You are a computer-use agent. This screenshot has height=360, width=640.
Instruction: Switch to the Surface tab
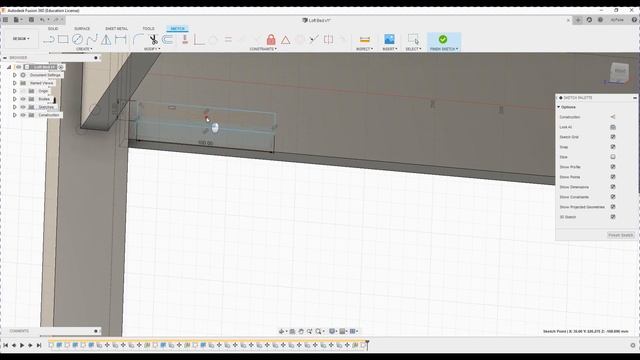tap(82, 29)
